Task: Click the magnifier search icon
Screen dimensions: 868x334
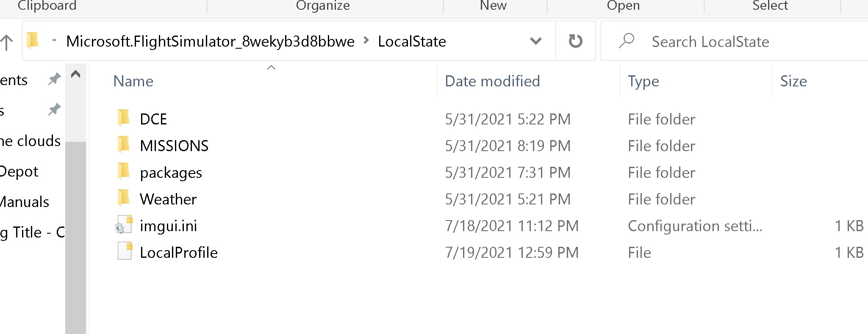Action: pos(627,41)
